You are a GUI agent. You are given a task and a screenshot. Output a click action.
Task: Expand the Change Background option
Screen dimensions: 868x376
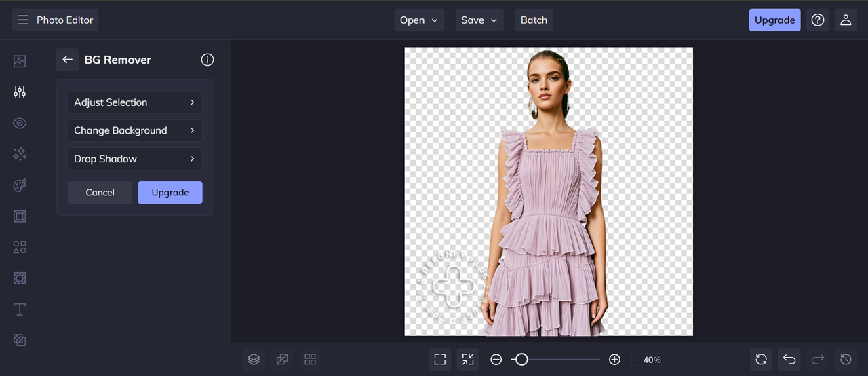point(135,130)
